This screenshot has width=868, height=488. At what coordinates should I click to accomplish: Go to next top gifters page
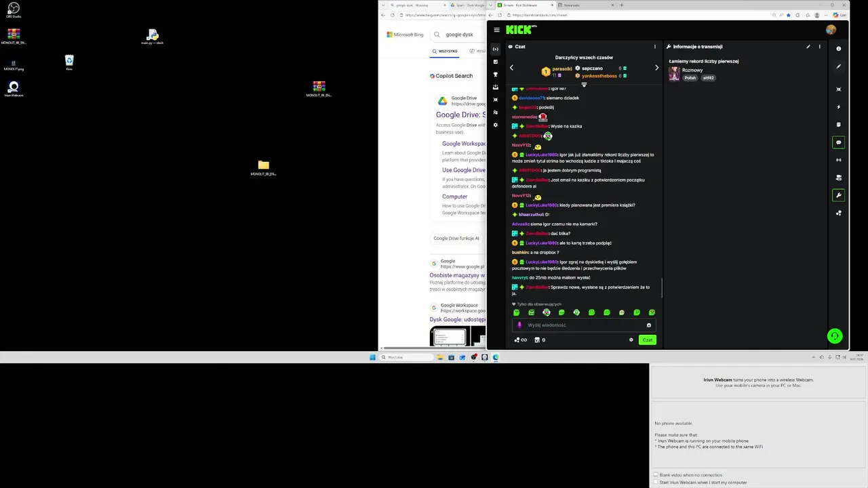click(x=656, y=68)
